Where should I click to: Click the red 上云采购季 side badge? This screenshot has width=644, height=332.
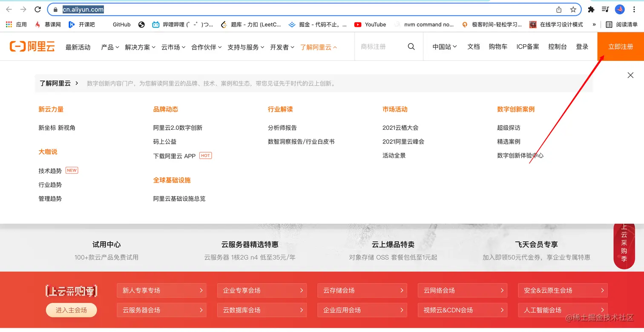[624, 246]
